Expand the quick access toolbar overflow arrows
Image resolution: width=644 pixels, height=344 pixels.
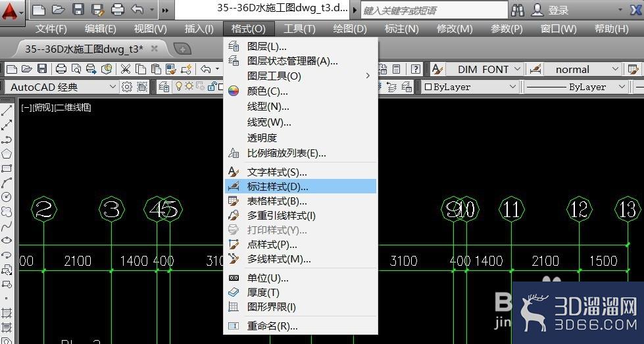165,11
